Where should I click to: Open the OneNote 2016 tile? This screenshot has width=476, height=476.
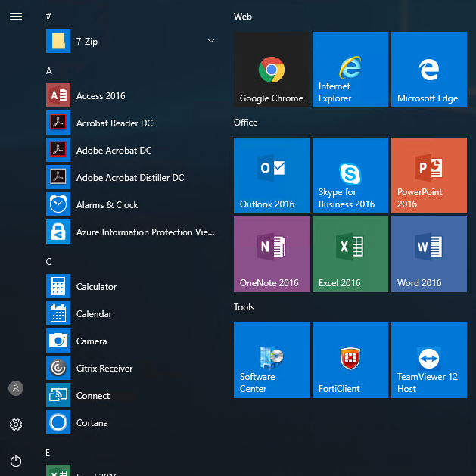pyautogui.click(x=271, y=254)
